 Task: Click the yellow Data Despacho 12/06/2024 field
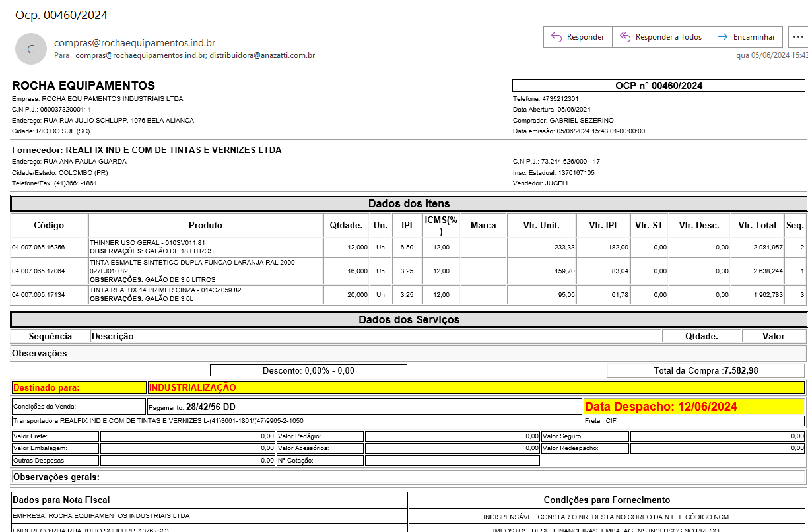tap(661, 407)
